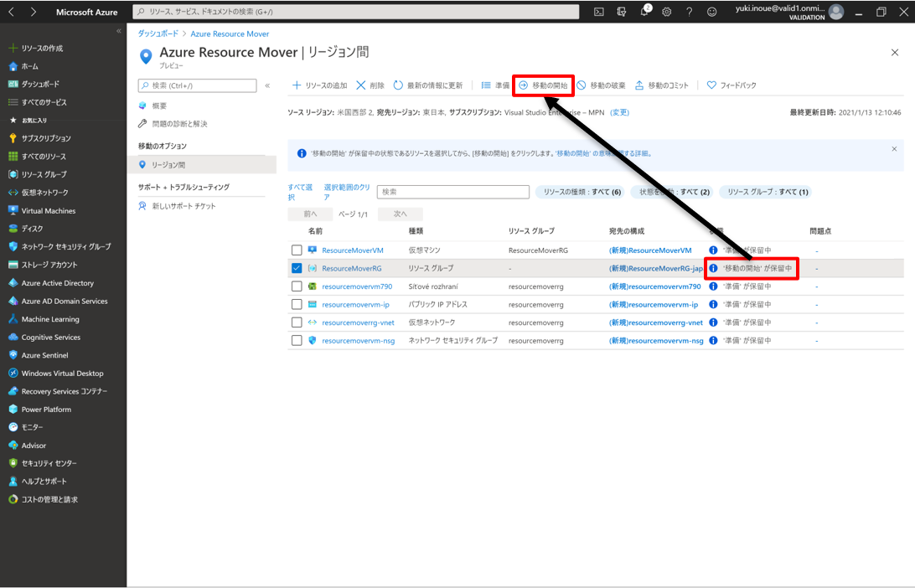Viewport: 915px width, 588px height.
Task: Click the (変更) link
Action: click(620, 112)
